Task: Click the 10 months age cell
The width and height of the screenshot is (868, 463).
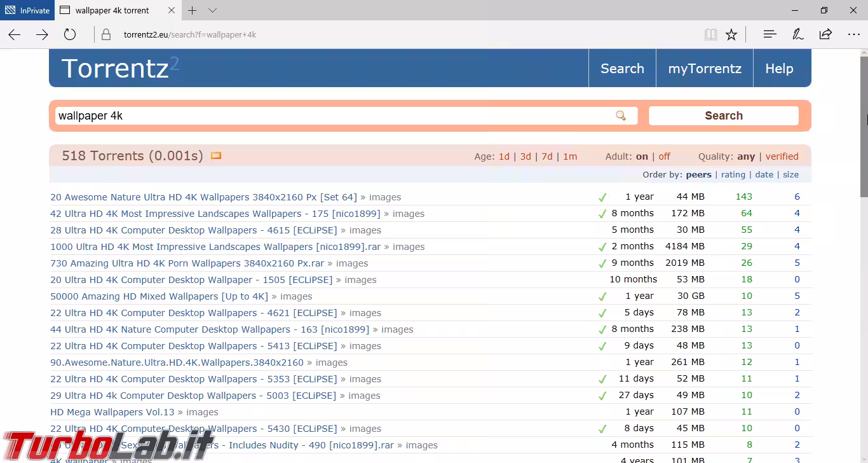Action: coord(633,279)
